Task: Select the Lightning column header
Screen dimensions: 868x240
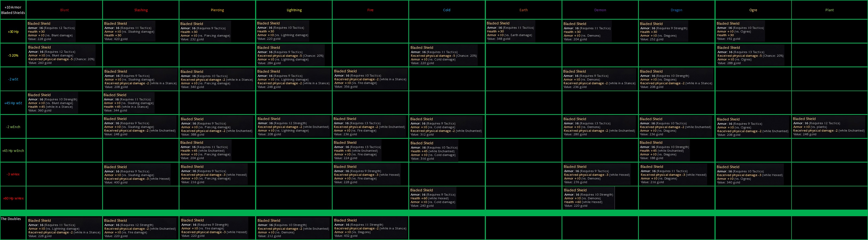Action: (x=294, y=10)
